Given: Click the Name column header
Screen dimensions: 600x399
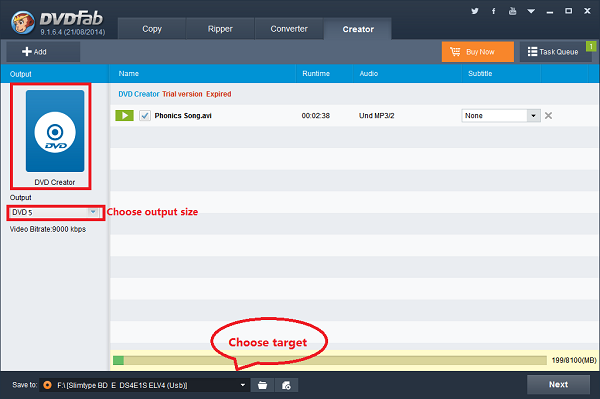Looking at the screenshot, I should point(129,73).
